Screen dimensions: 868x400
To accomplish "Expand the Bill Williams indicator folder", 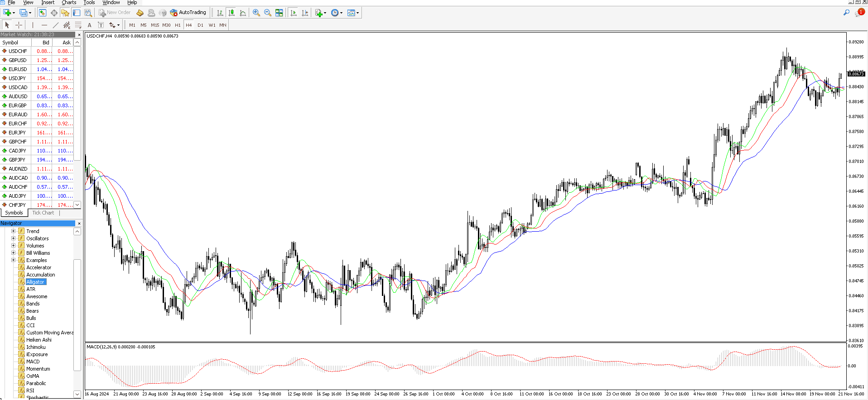I will (13, 253).
